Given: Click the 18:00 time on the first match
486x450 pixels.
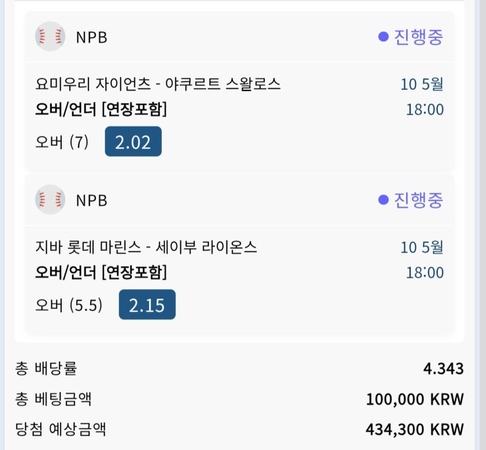Looking at the screenshot, I should 425,110.
